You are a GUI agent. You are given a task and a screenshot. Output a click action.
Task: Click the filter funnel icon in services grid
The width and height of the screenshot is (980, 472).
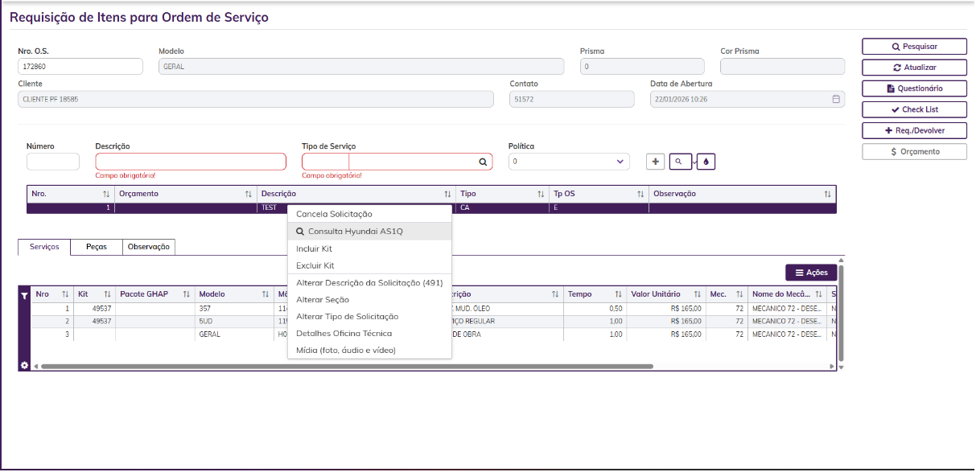click(x=24, y=296)
